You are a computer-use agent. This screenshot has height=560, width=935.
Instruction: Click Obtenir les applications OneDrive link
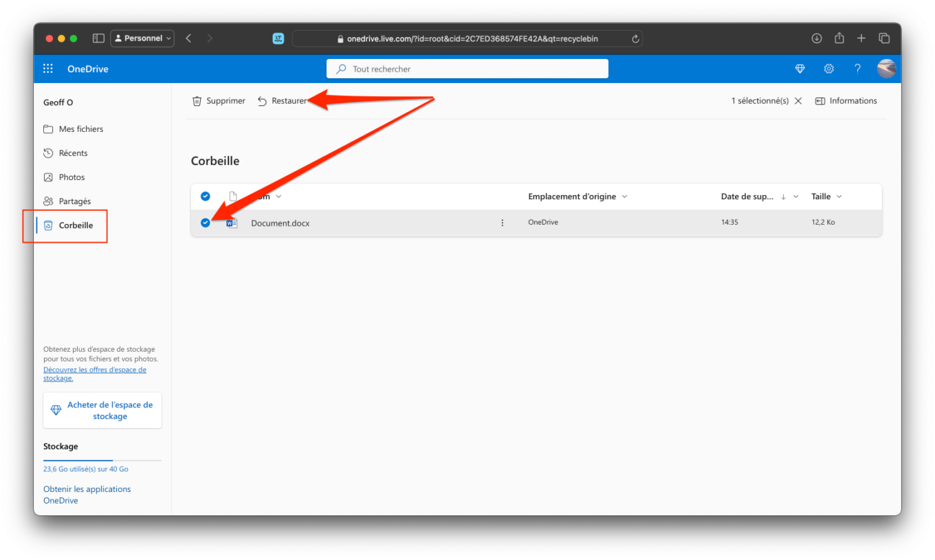click(x=87, y=495)
